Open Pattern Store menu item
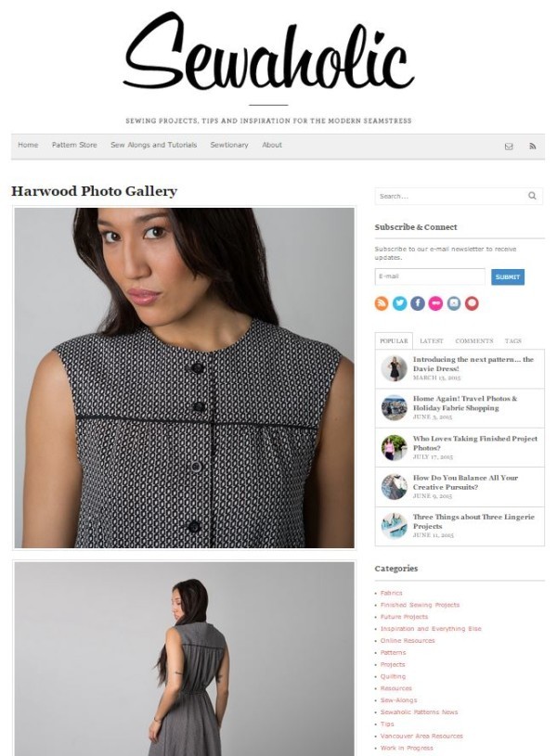Screen dimensions: 557x756 tap(74, 145)
